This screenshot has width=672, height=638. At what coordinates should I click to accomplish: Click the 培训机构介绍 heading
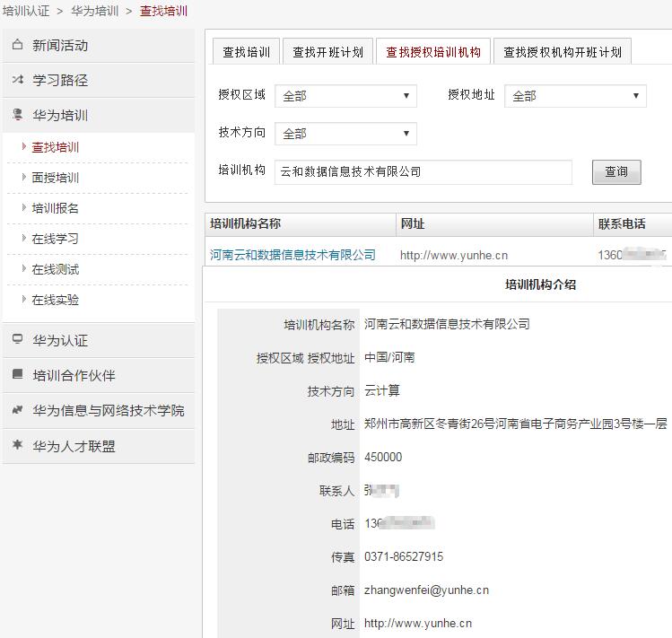(x=540, y=284)
